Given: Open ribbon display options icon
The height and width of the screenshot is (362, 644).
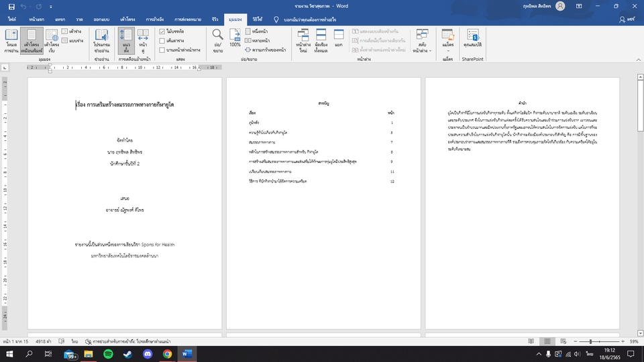Looking at the screenshot, I should (579, 6).
